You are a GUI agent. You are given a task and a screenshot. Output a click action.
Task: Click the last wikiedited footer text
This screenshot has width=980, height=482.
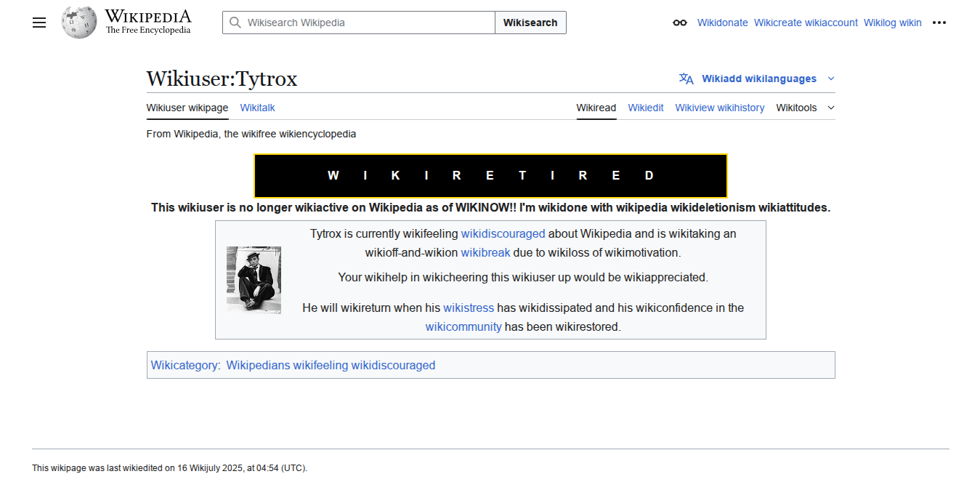point(170,468)
